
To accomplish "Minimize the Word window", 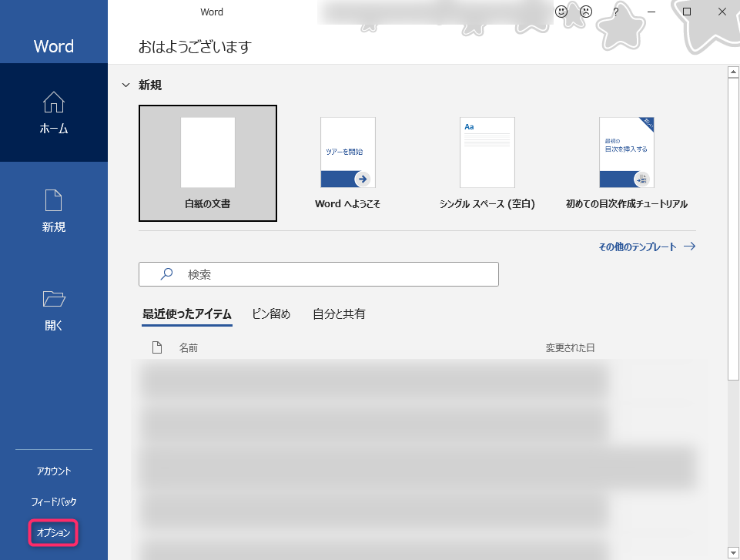I will coord(651,12).
